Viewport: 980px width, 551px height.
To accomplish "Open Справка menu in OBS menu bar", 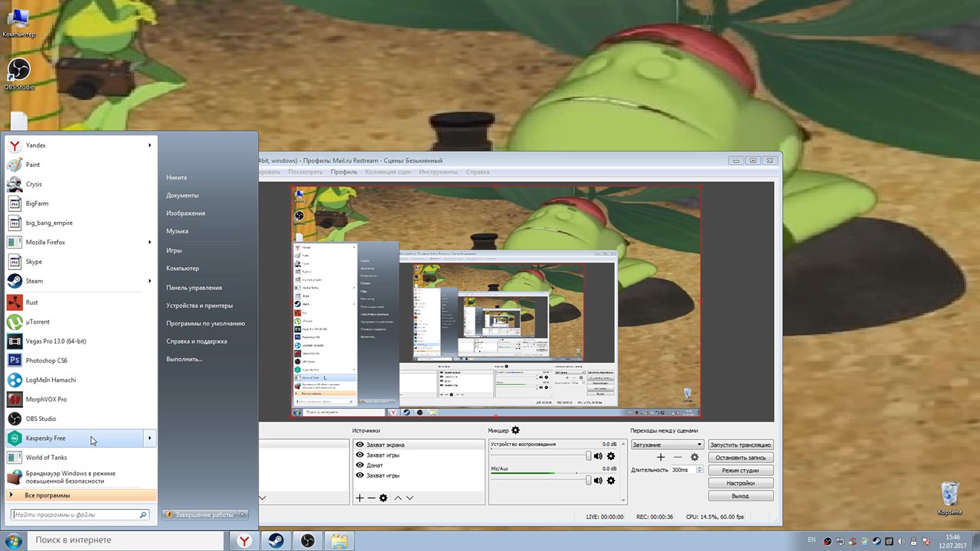I will [x=477, y=172].
